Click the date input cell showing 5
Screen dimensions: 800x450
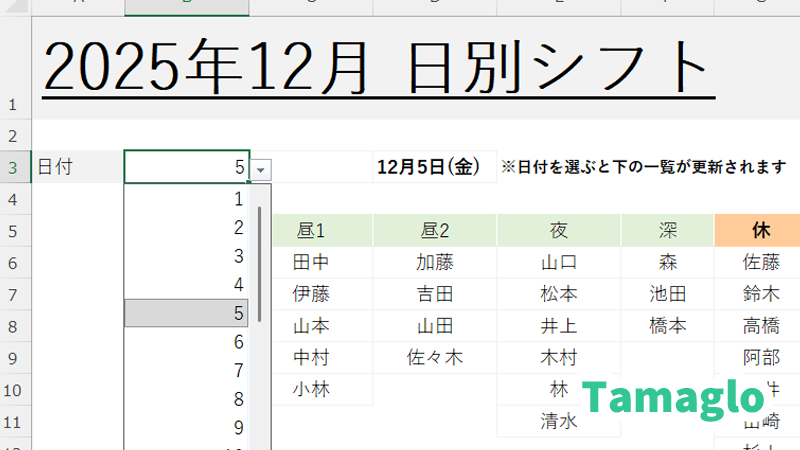[x=186, y=167]
